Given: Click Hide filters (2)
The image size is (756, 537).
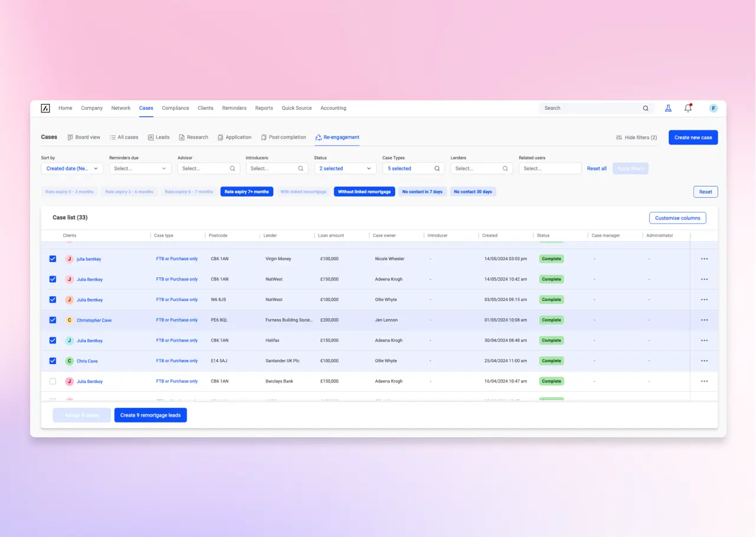Looking at the screenshot, I should click(636, 137).
